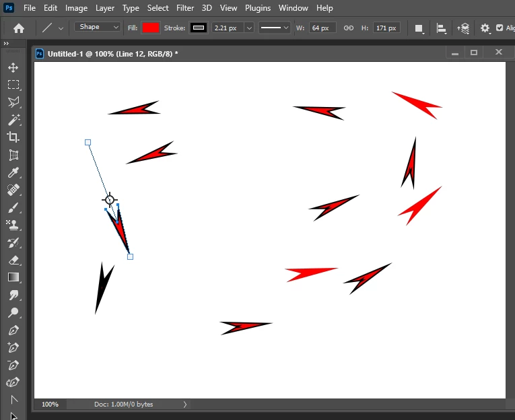
Task: Open the Filter menu
Action: click(185, 8)
